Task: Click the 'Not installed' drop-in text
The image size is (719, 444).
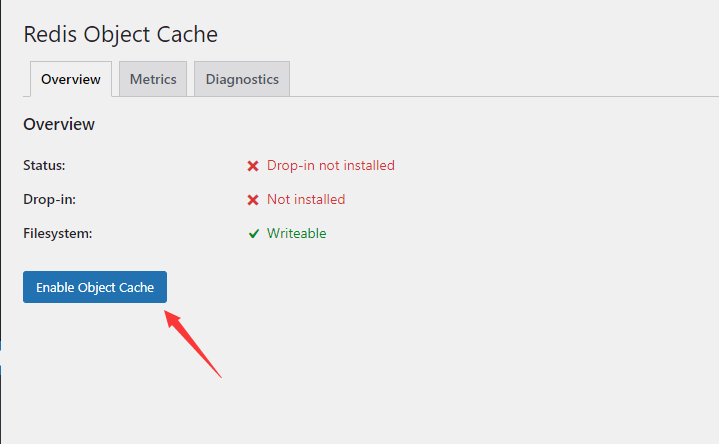Action: click(306, 199)
